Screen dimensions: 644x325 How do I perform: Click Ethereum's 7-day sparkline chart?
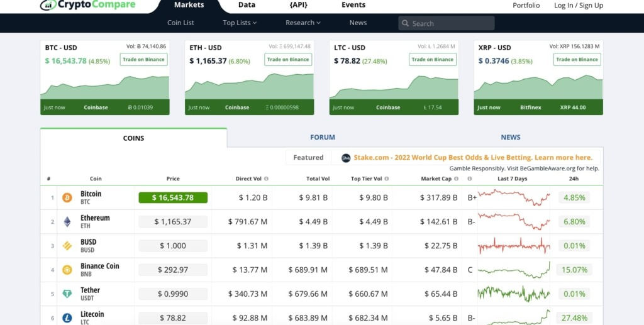(x=514, y=221)
